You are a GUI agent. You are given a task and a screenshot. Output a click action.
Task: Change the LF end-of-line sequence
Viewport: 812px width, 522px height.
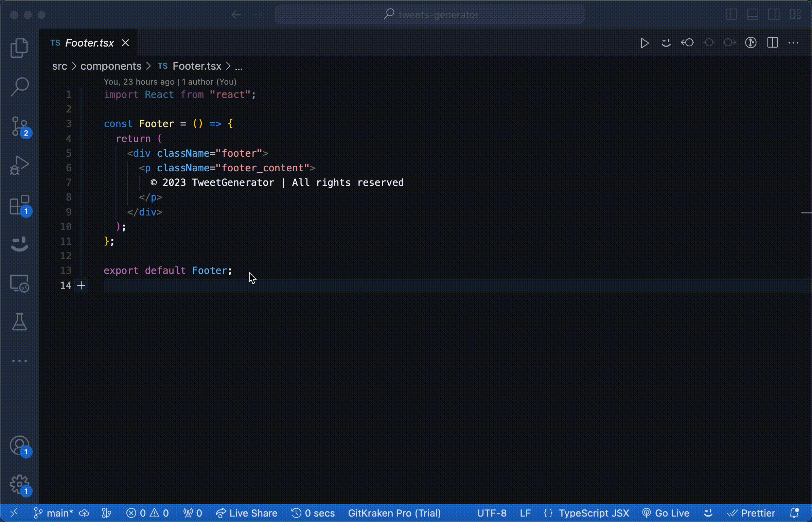[525, 513]
